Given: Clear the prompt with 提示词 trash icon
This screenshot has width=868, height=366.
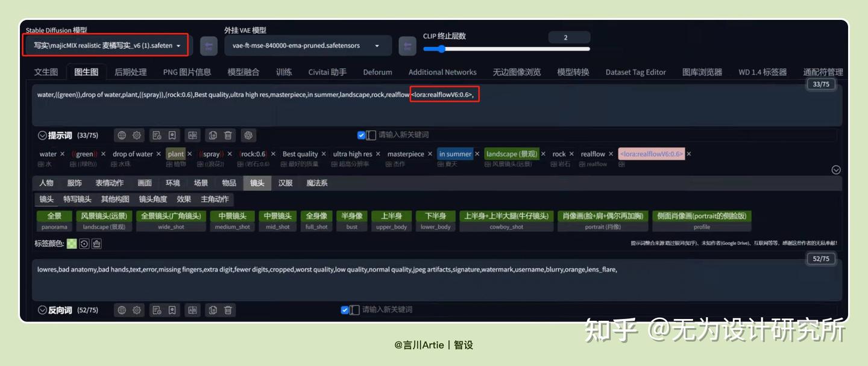Looking at the screenshot, I should [228, 135].
